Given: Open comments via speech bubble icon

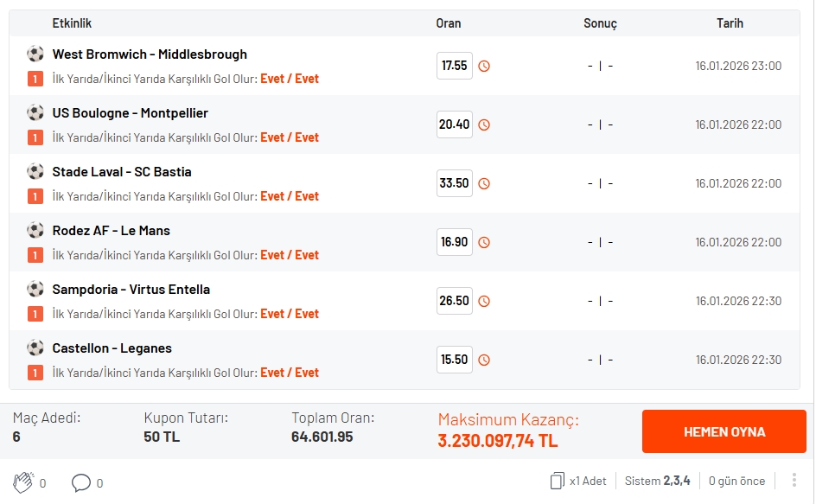Looking at the screenshot, I should 81,482.
